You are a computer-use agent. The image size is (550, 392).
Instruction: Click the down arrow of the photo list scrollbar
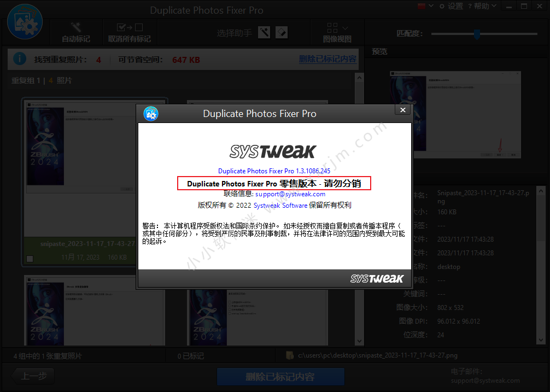pyautogui.click(x=359, y=341)
